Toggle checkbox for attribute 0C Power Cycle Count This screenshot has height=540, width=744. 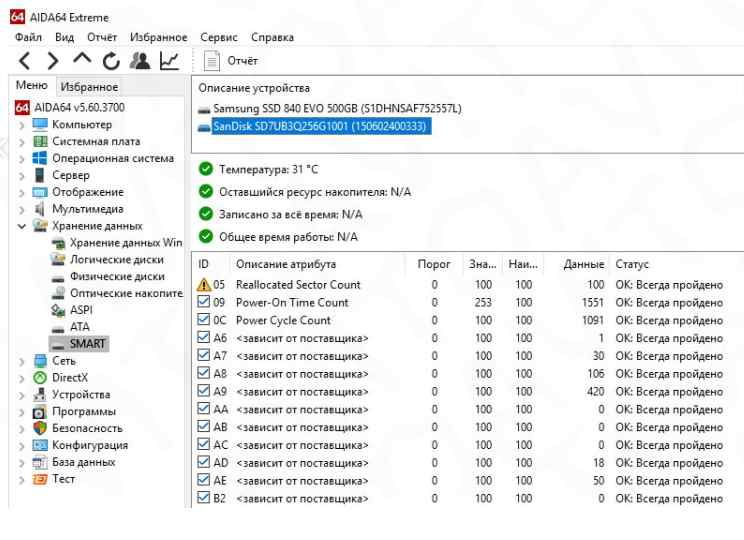[204, 319]
